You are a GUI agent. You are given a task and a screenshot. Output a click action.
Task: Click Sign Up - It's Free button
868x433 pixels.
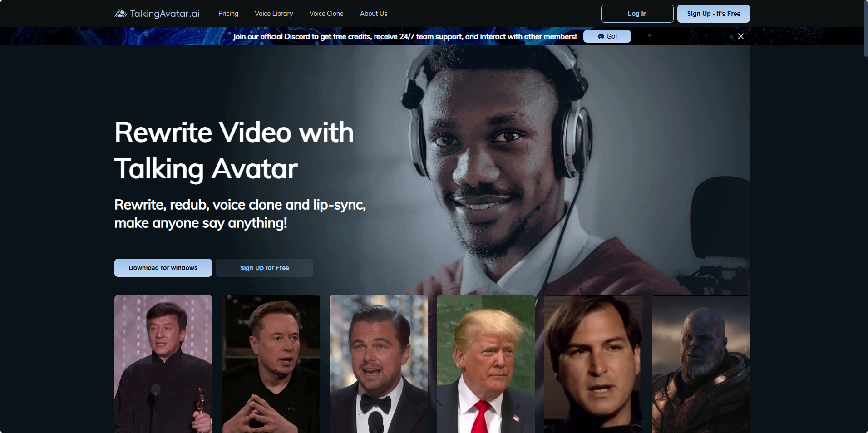(714, 14)
